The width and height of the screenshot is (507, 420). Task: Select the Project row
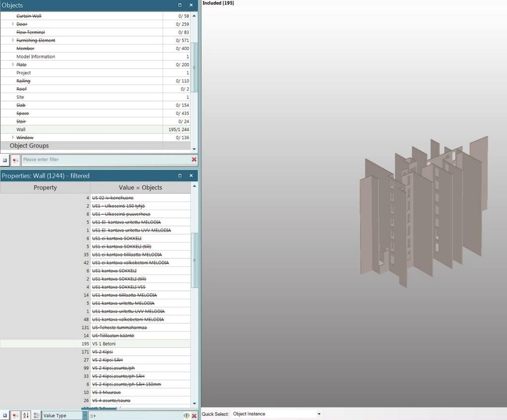click(x=96, y=73)
